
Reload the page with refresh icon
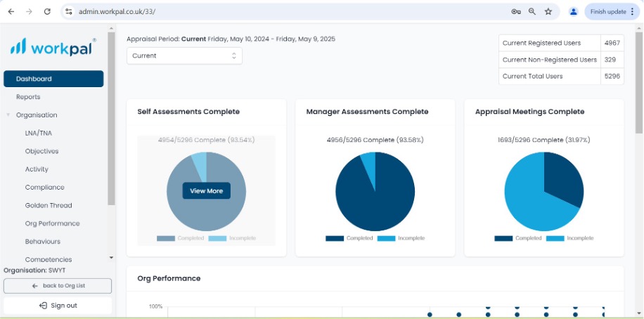tap(47, 11)
